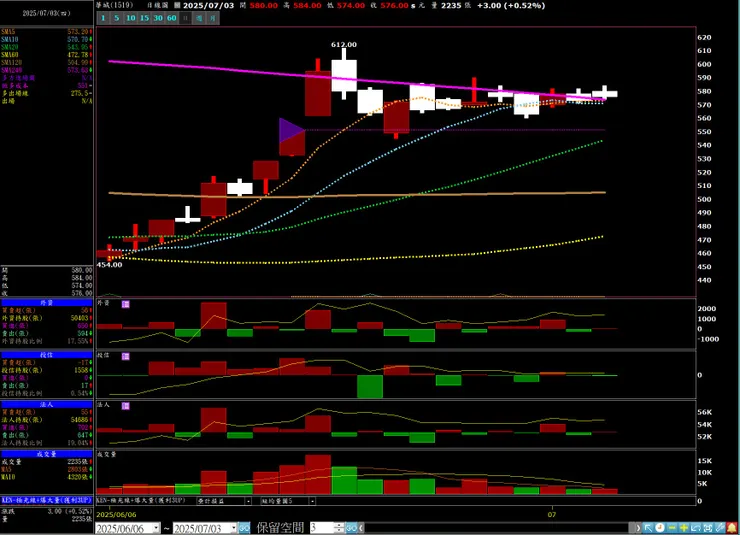Click the SMA20 legend entry
This screenshot has width=740, height=535.
[x=46, y=47]
